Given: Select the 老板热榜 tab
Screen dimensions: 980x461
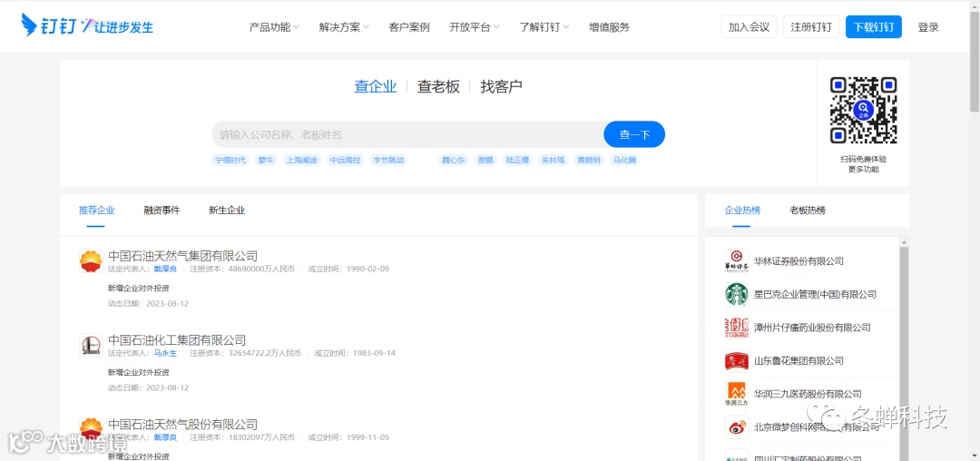Looking at the screenshot, I should pyautogui.click(x=808, y=210).
